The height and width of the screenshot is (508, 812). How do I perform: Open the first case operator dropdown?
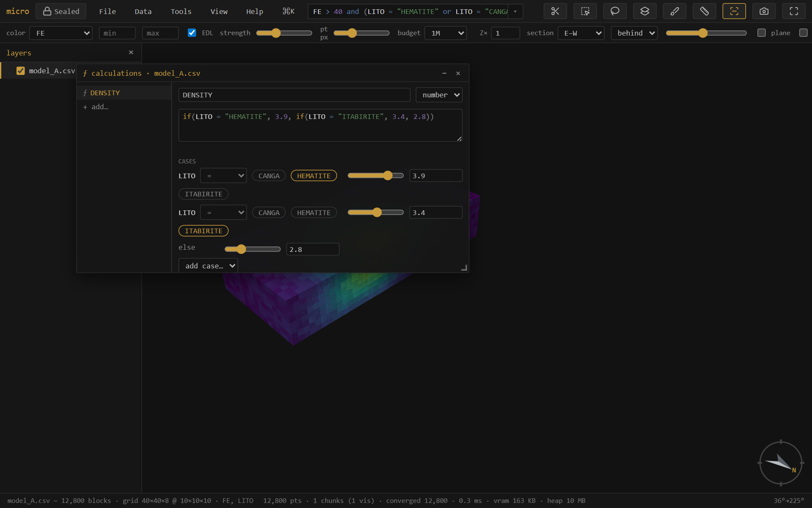pyautogui.click(x=223, y=176)
